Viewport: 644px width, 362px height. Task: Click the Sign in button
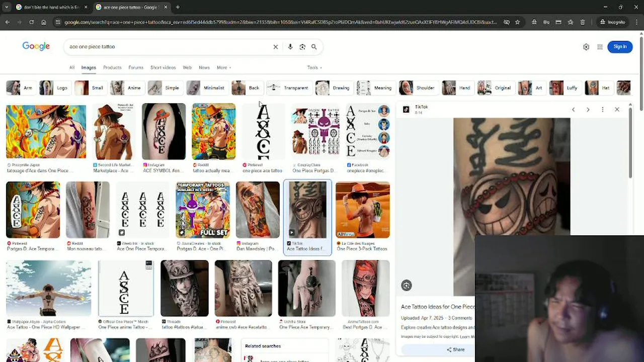point(620,47)
